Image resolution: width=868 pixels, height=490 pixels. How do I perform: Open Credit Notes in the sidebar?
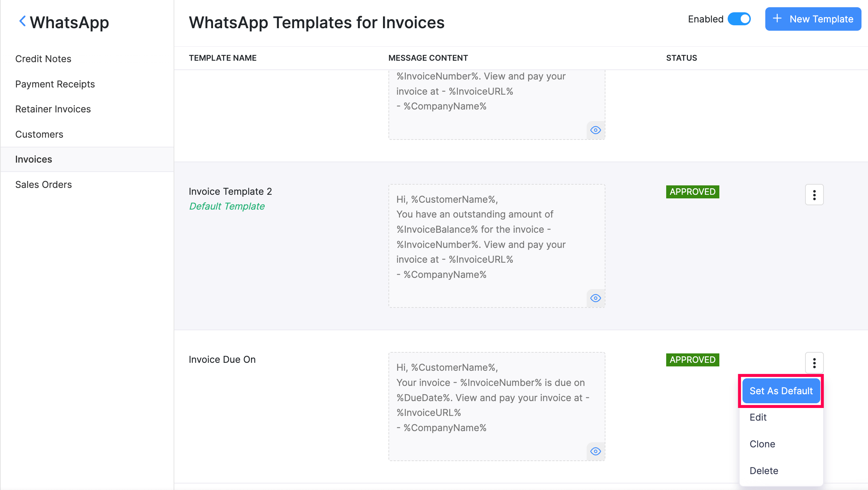43,59
